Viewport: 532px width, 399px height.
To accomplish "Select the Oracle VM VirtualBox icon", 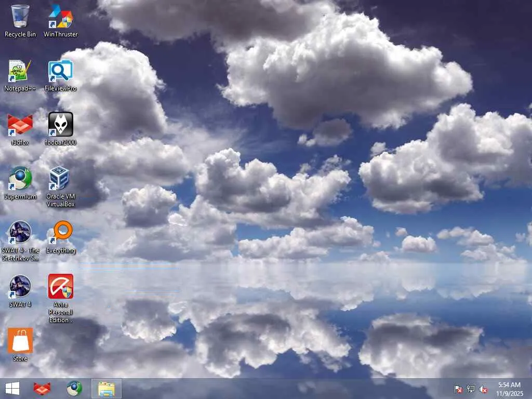I will 60,187.
